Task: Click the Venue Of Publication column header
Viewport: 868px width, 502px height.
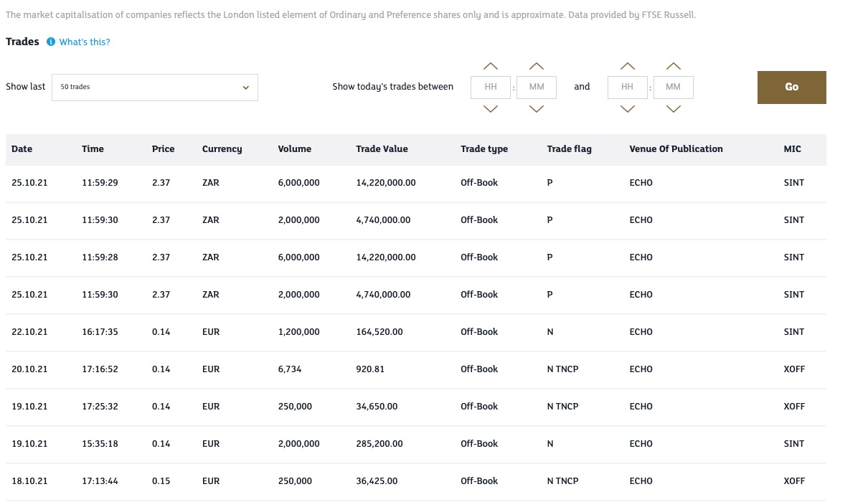Action: click(676, 149)
